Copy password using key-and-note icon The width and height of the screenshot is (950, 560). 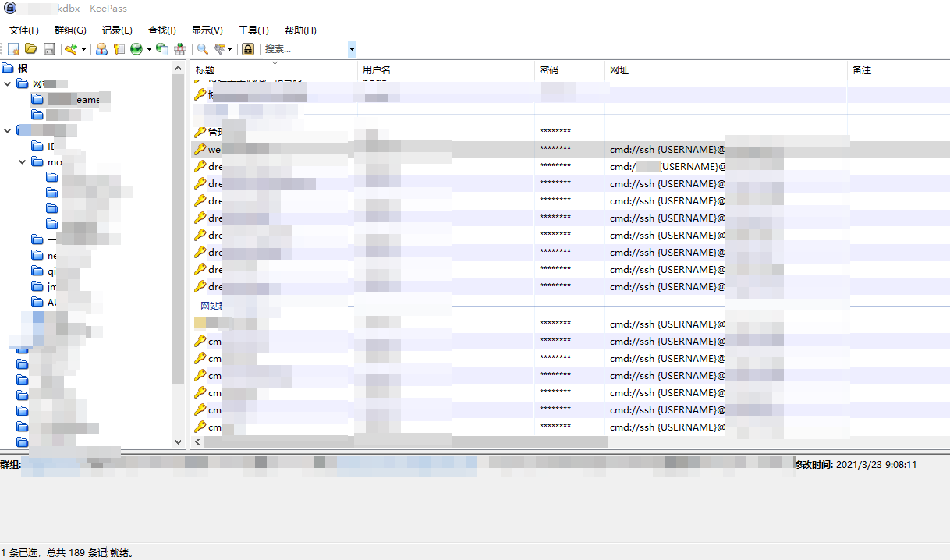tap(119, 49)
